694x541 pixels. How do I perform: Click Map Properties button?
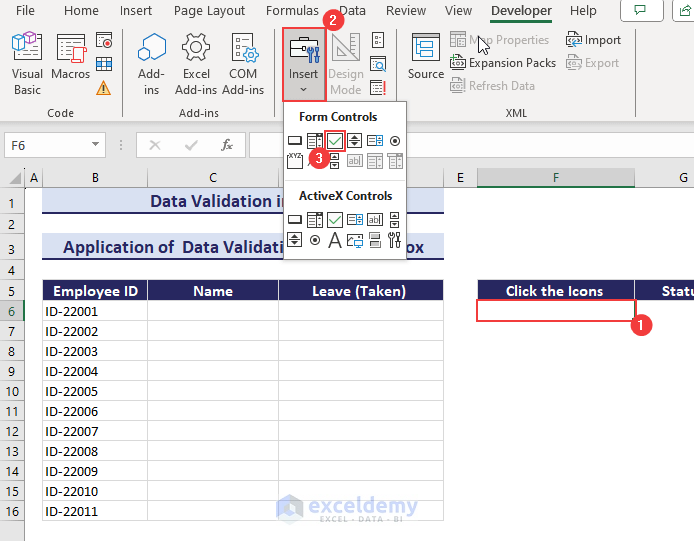pyautogui.click(x=499, y=40)
